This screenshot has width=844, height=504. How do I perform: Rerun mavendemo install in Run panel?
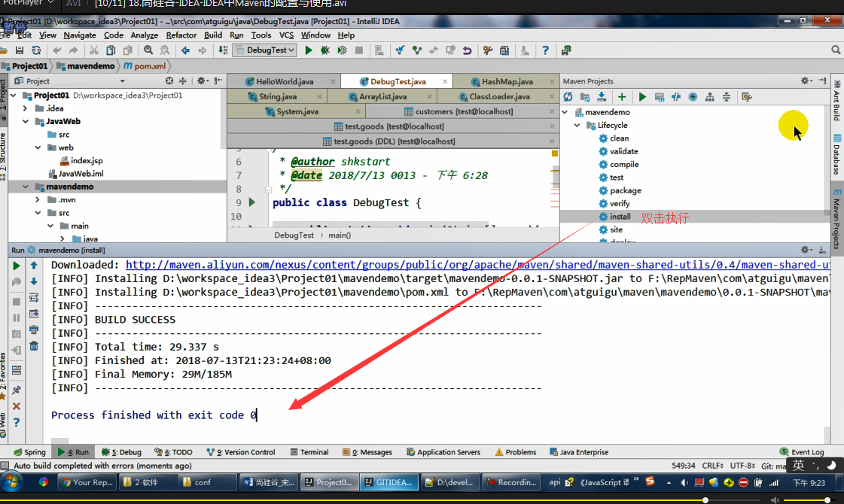[16, 266]
